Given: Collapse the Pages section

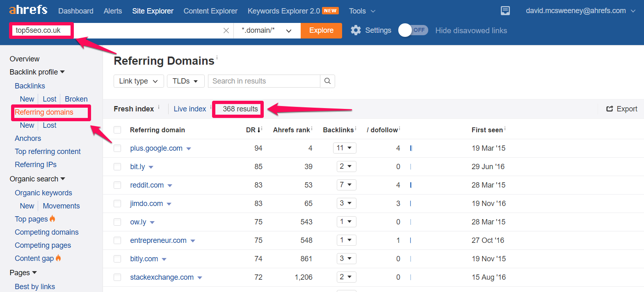Looking at the screenshot, I should pos(23,273).
